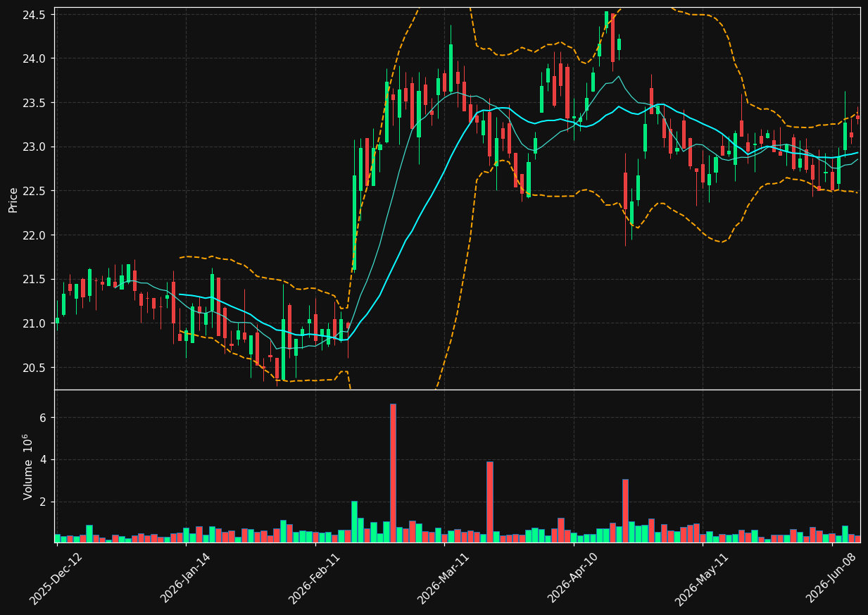Screen dimensions: 868x615
Task: Click the green volume bar reaching 2 million
Action: [x=354, y=522]
